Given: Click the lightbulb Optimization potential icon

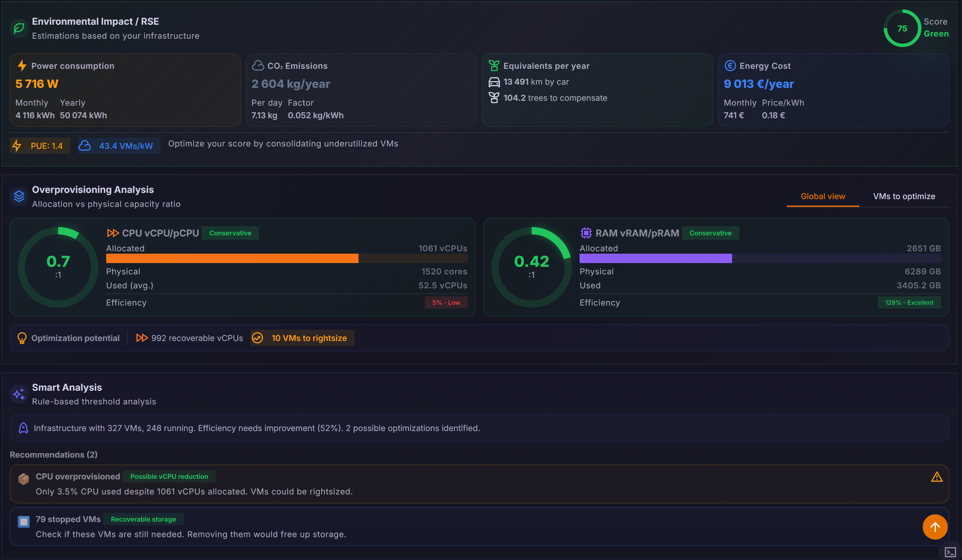Looking at the screenshot, I should click(22, 338).
